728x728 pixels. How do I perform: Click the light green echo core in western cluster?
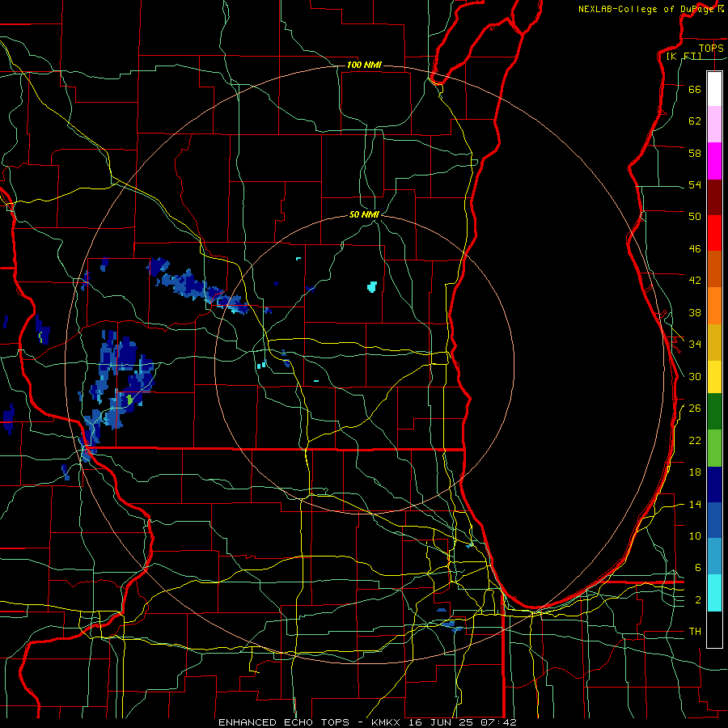pyautogui.click(x=130, y=400)
